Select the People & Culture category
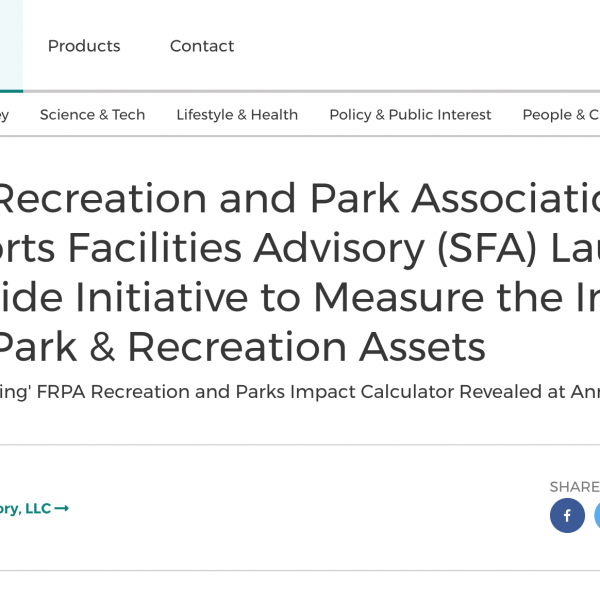Image resolution: width=600 pixels, height=600 pixels. [561, 115]
